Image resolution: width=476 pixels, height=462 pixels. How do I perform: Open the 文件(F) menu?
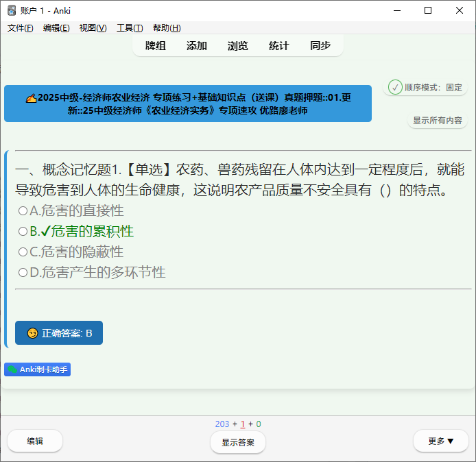point(20,28)
